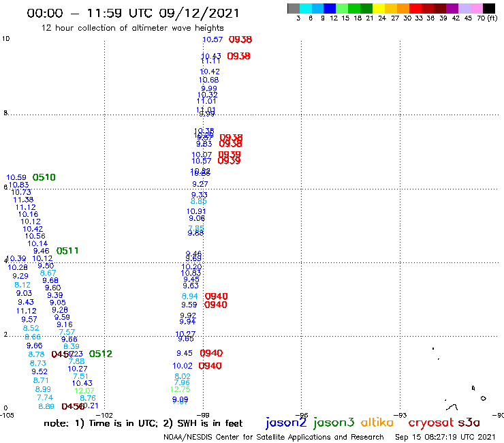Screen dimensions: 504x443
Task: Pick the purple 42 ft legend swatch
Action: pos(452,8)
